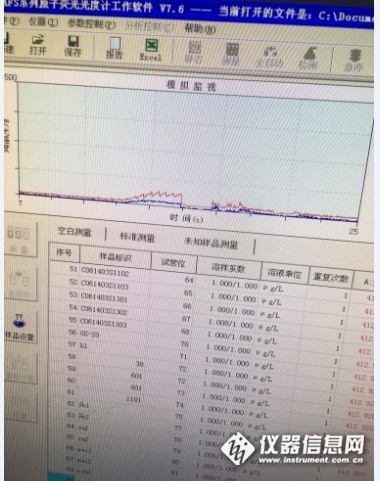
Task: Switch to the 未知样品测量 tab
Action: click(x=211, y=243)
